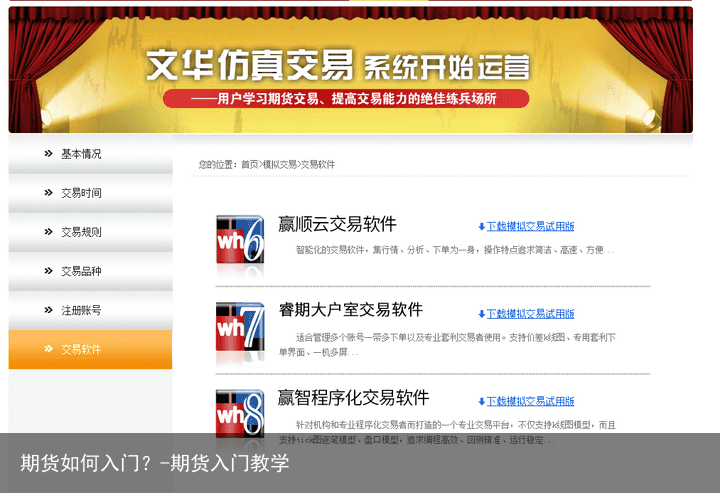Open the 睿期大户室交易软件 heading

coord(350,310)
